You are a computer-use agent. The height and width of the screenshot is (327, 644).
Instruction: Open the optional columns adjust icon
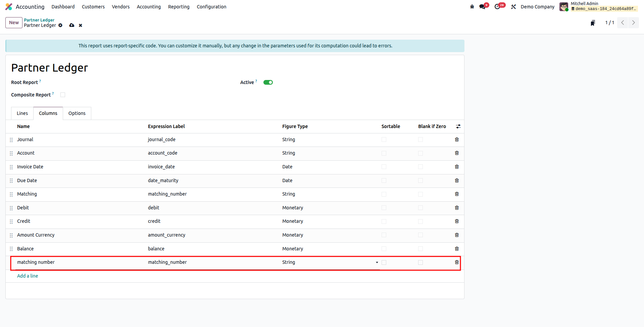coord(458,126)
